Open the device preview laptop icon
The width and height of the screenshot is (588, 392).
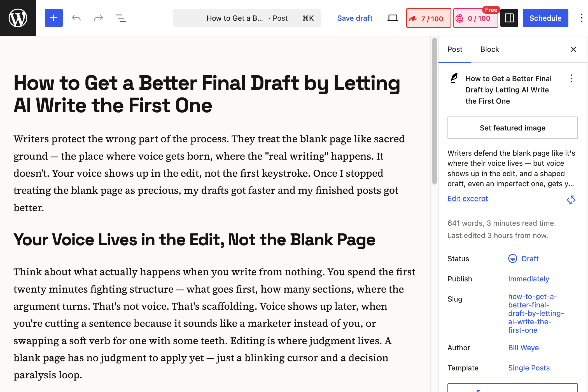pos(393,18)
